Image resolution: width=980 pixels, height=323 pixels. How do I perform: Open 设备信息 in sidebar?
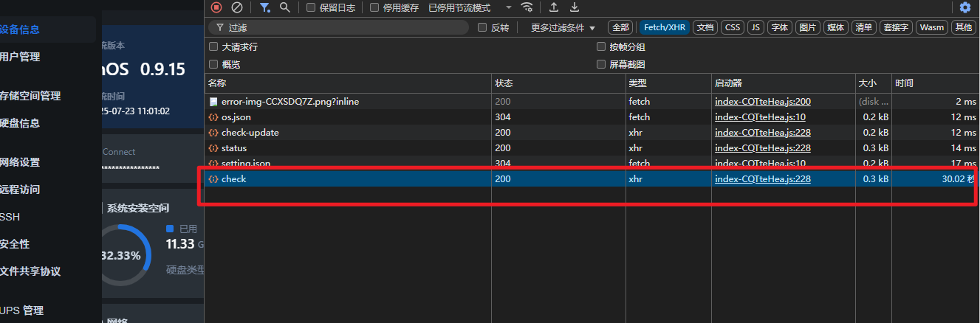pyautogui.click(x=19, y=29)
